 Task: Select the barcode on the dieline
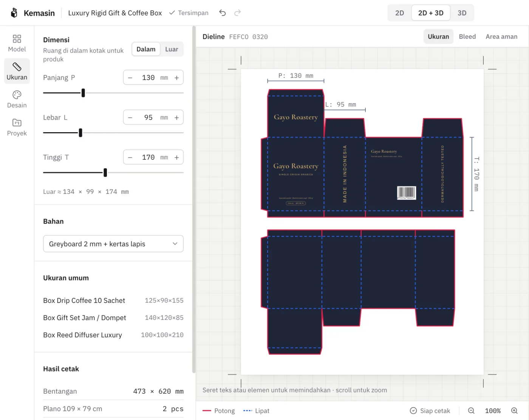pyautogui.click(x=407, y=193)
